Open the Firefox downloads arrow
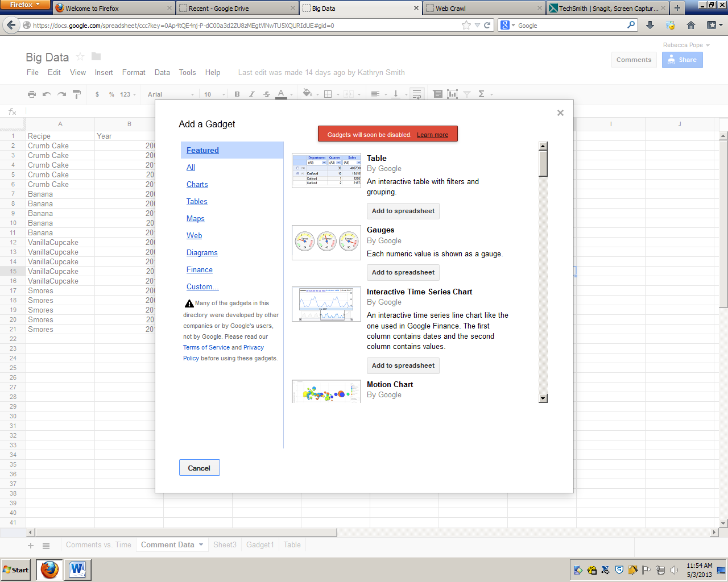 pyautogui.click(x=650, y=25)
